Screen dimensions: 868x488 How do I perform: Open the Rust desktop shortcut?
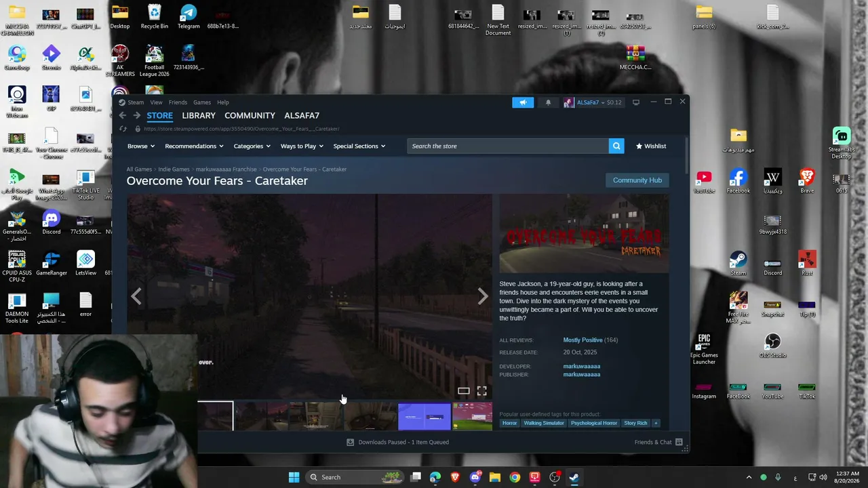[807, 264]
